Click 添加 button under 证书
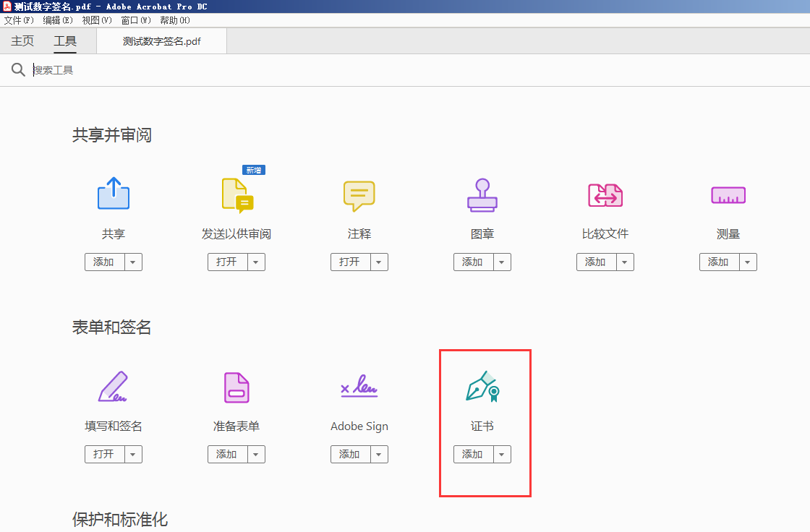Image resolution: width=810 pixels, height=532 pixels. tap(473, 455)
